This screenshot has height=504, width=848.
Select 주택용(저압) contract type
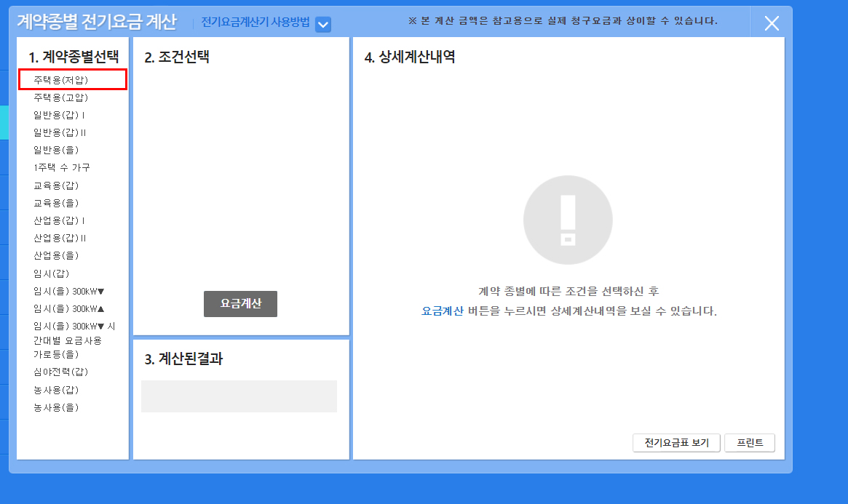[60, 80]
